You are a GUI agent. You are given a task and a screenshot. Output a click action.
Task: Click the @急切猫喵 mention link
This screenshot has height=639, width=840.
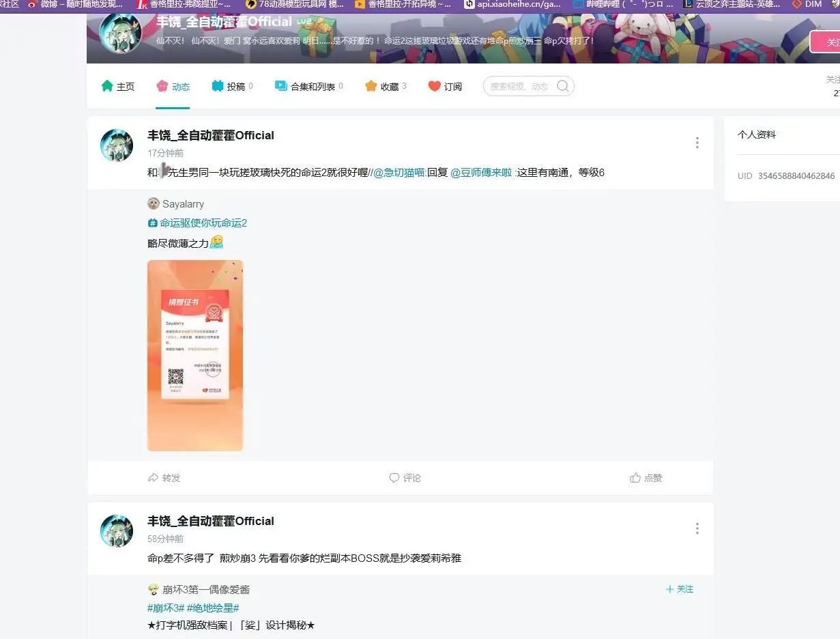(399, 173)
